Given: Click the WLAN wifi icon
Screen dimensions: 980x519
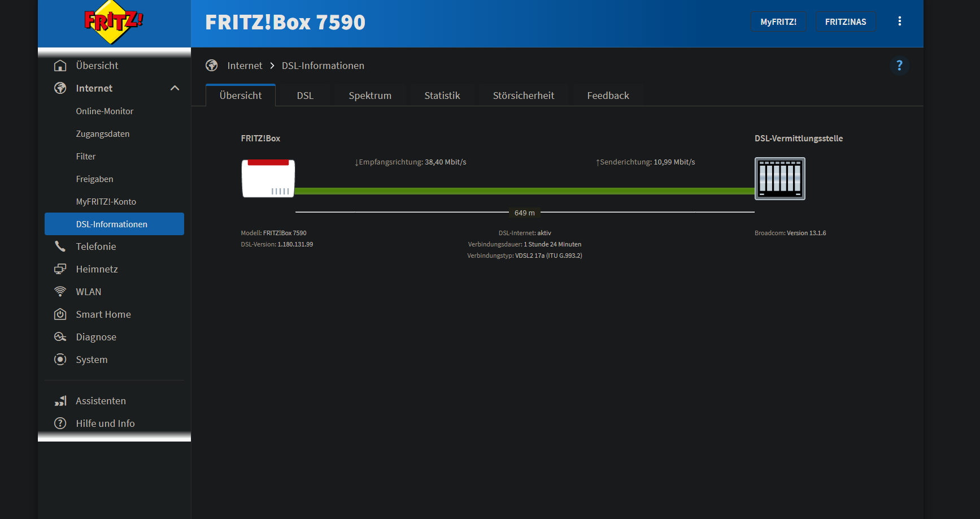Looking at the screenshot, I should click(60, 292).
